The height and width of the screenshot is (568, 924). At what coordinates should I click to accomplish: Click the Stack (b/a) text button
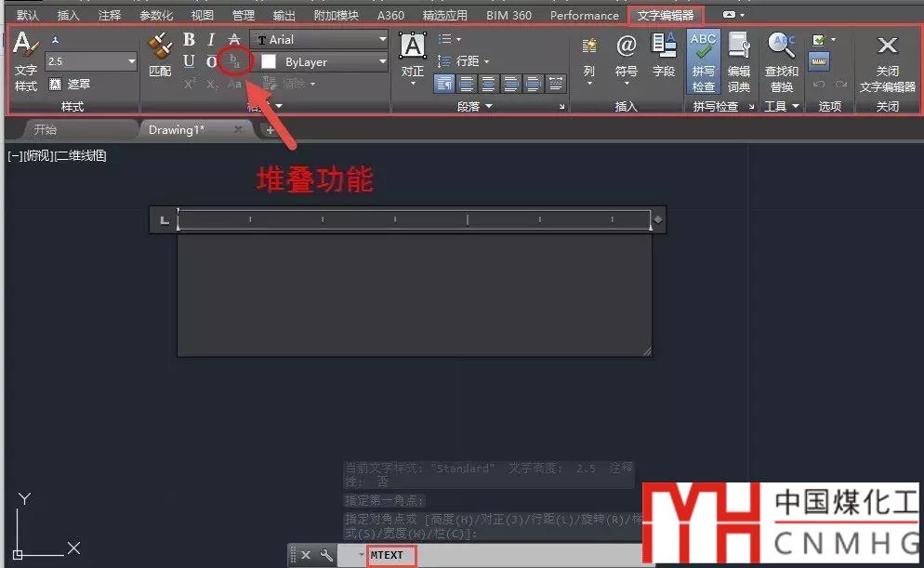click(235, 62)
